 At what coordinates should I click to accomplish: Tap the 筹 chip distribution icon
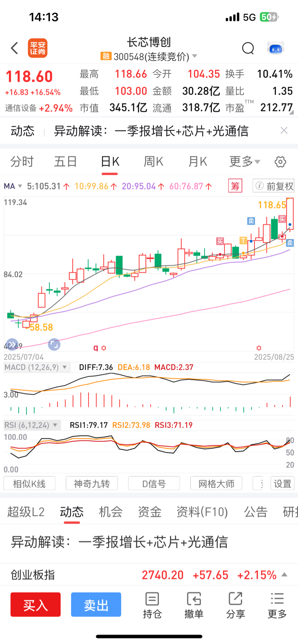pos(235,186)
